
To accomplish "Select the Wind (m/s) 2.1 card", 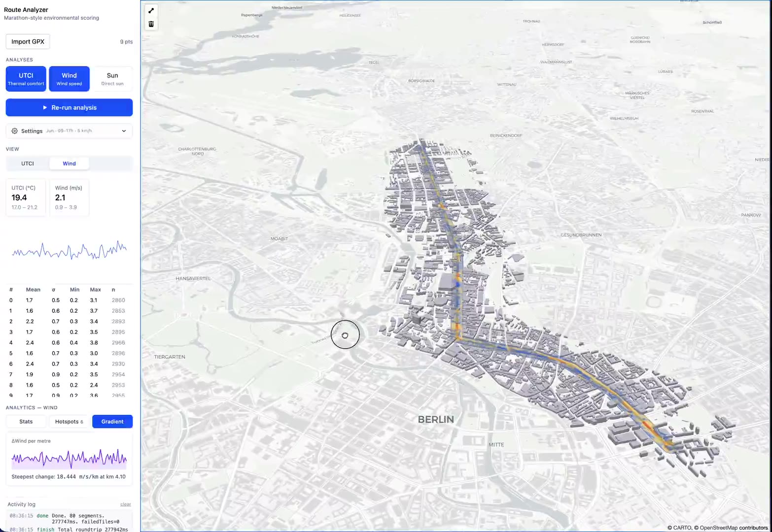I will click(x=69, y=198).
